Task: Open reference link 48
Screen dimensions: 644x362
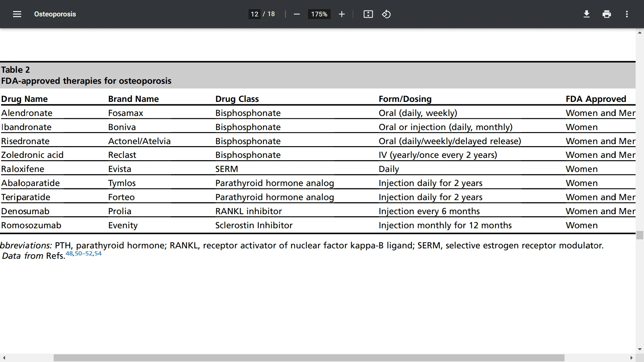Action: pos(69,253)
